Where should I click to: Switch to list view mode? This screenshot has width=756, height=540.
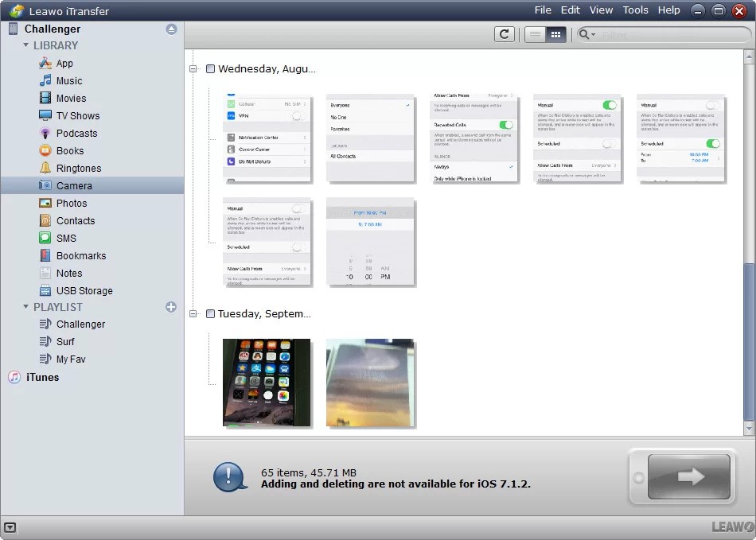pos(536,34)
